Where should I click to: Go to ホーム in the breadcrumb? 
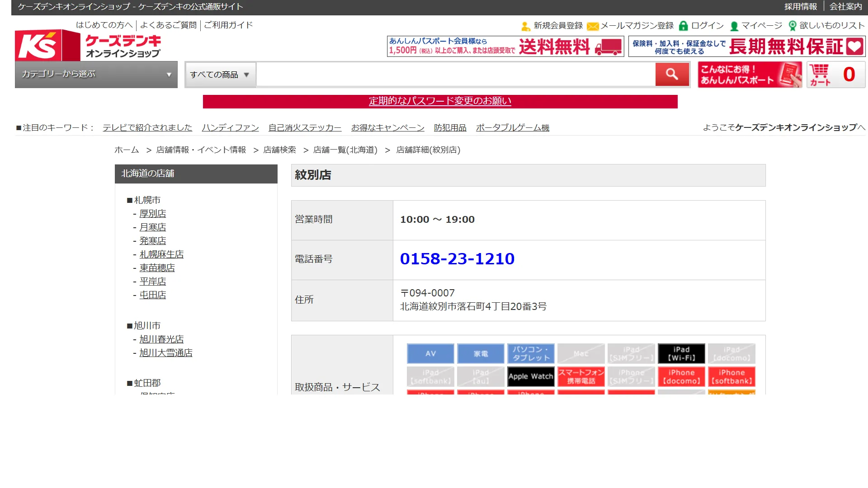point(127,150)
